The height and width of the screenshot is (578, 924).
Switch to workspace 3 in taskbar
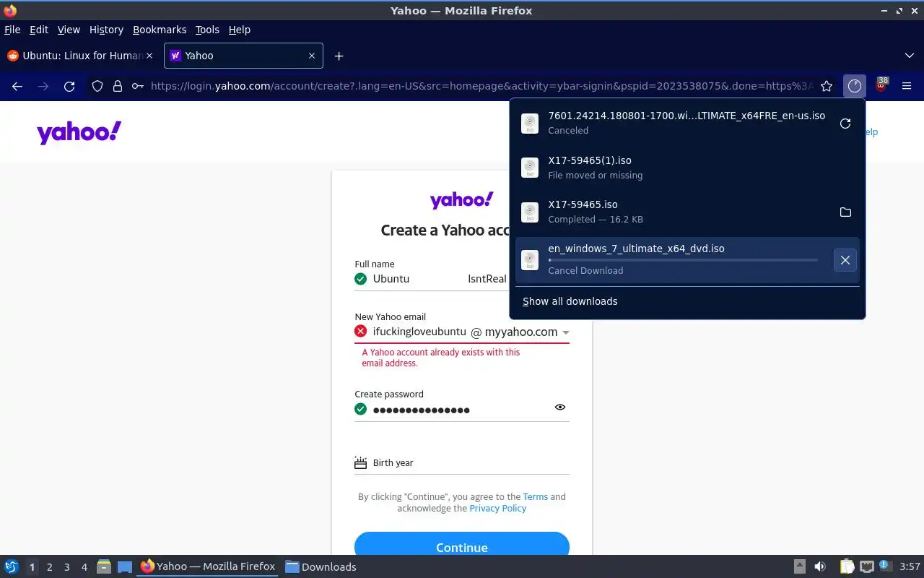click(66, 567)
